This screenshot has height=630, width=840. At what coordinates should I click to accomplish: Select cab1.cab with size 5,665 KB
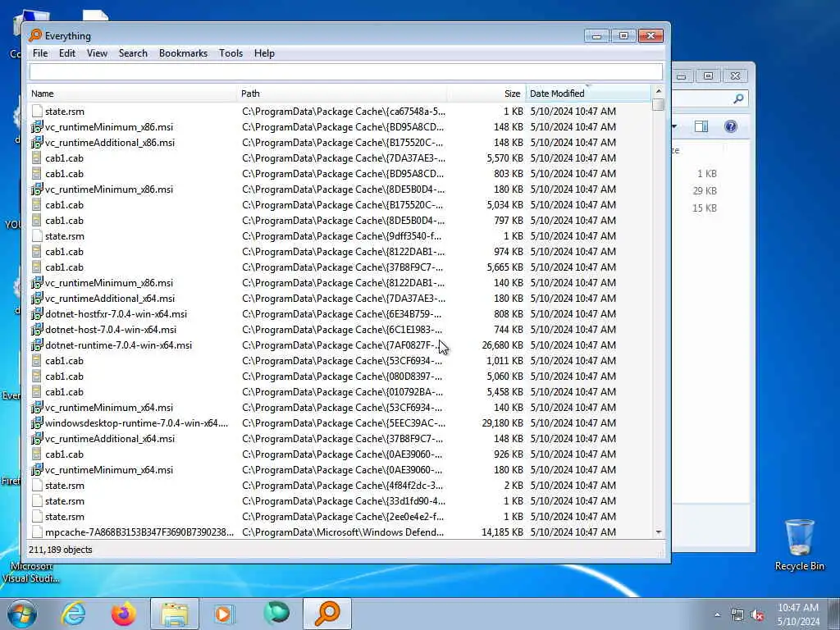[x=64, y=267]
